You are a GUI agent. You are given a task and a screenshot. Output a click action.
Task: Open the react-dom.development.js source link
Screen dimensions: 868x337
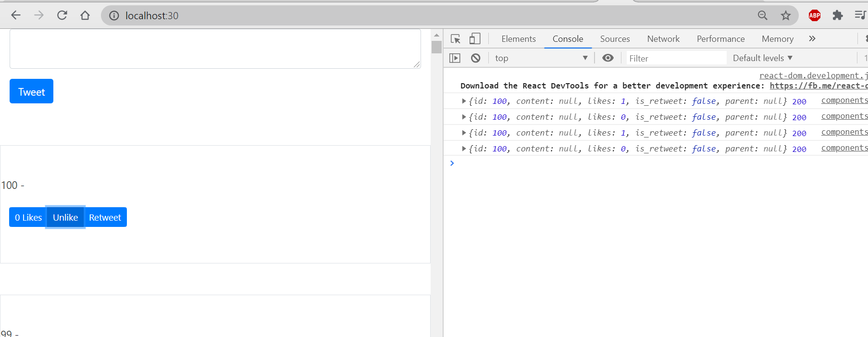pos(813,75)
